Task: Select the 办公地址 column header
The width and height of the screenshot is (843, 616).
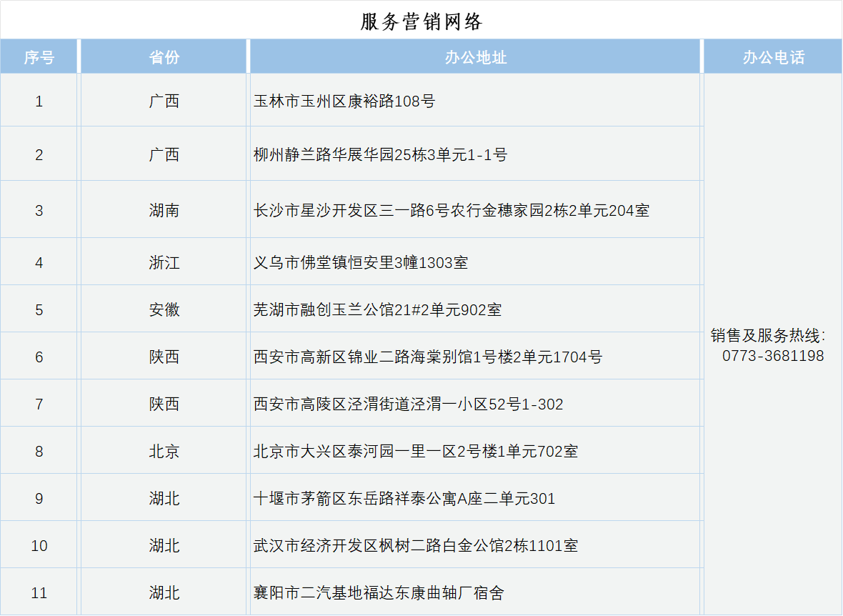Action: [474, 55]
